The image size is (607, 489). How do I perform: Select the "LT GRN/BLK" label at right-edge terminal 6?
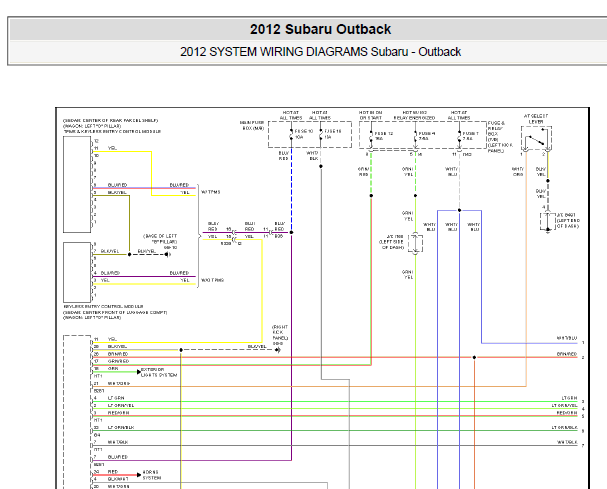564,427
